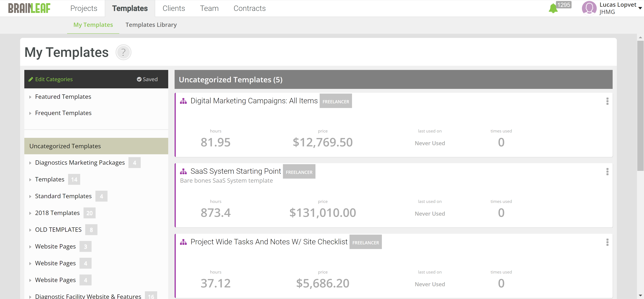Image resolution: width=644 pixels, height=299 pixels.
Task: Open the Contracts menu
Action: (x=250, y=8)
